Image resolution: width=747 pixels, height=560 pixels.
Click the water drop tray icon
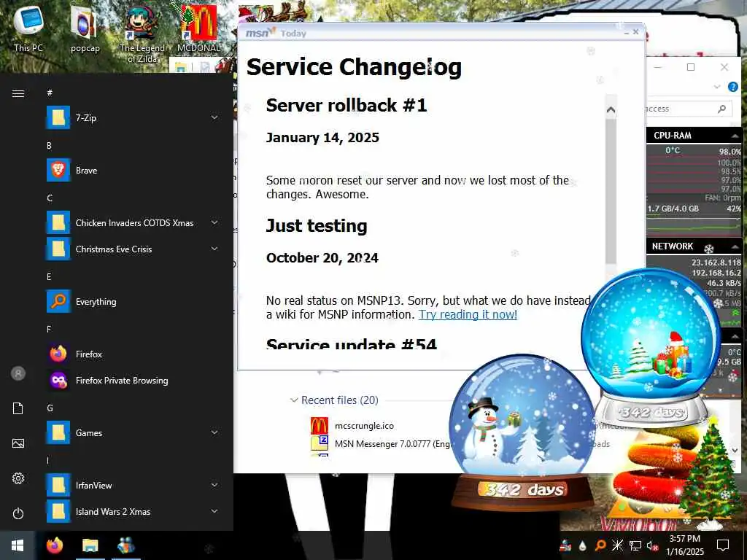pos(583,546)
